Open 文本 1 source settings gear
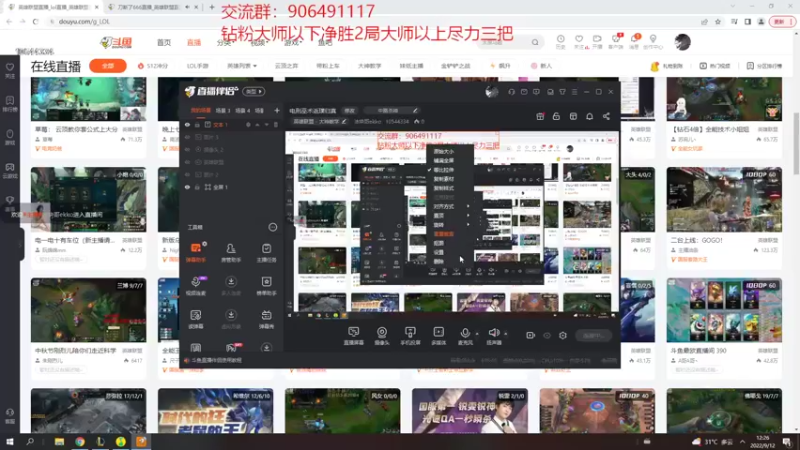 [x=248, y=124]
